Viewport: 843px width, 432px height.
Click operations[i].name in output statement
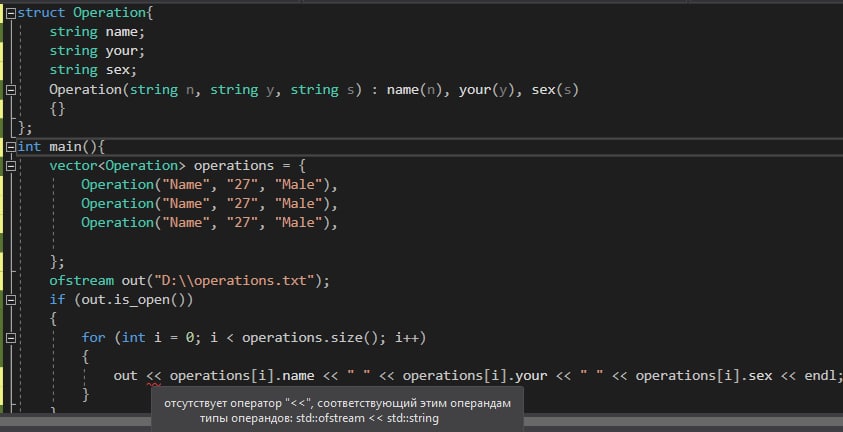point(242,376)
